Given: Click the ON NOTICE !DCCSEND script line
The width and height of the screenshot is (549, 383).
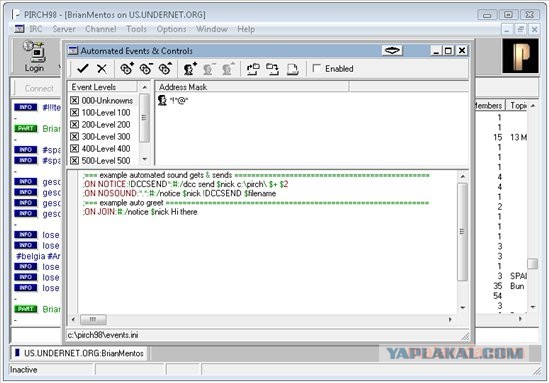Looking at the screenshot, I should [186, 184].
